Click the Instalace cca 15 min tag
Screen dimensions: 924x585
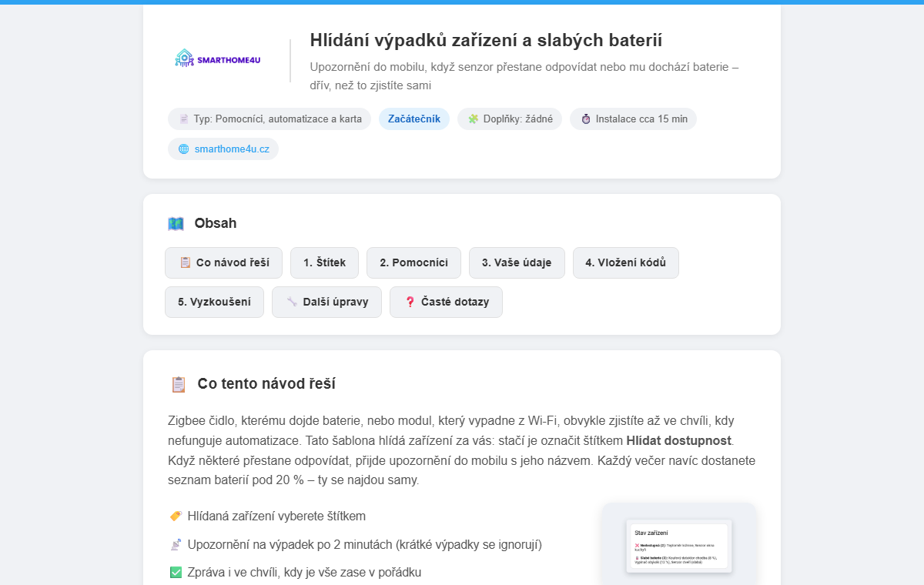[x=633, y=119]
